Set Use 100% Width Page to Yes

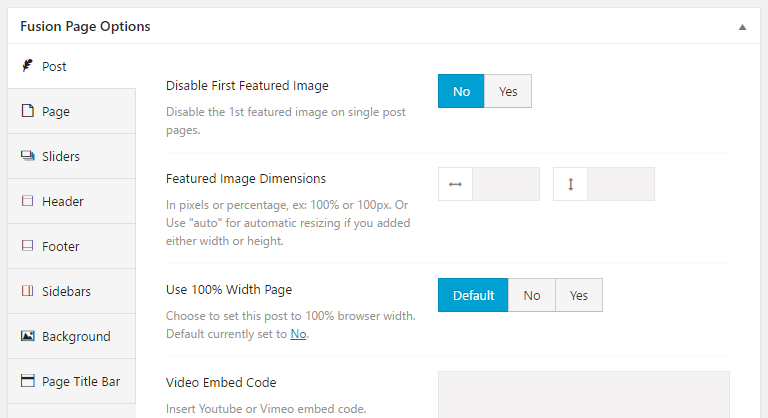579,295
